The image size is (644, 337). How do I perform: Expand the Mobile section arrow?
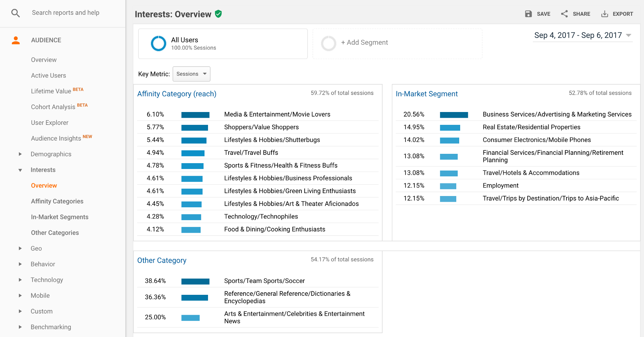tap(20, 295)
